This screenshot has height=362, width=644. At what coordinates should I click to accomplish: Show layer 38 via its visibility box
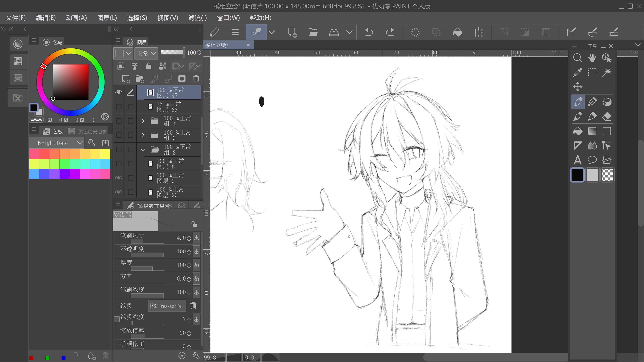coord(119,107)
